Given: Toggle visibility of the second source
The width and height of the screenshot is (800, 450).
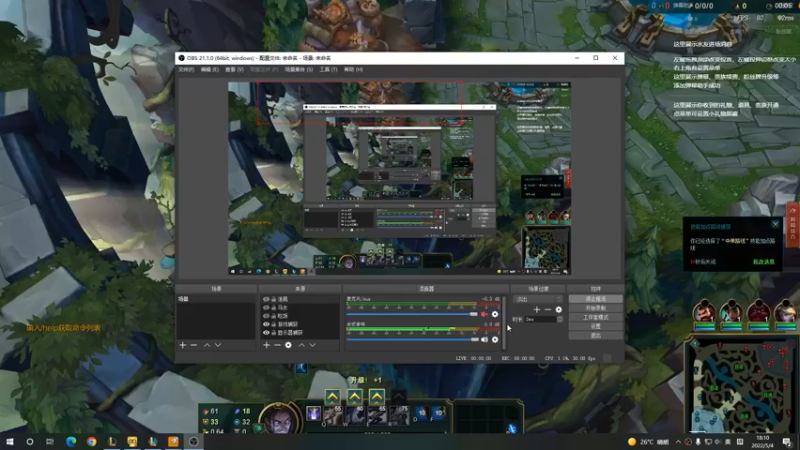Looking at the screenshot, I should click(266, 308).
